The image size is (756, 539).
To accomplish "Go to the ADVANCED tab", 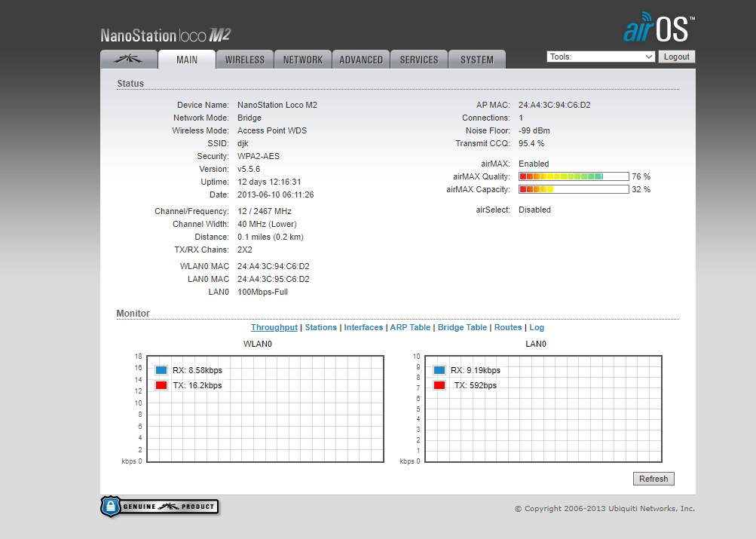I will coord(360,60).
